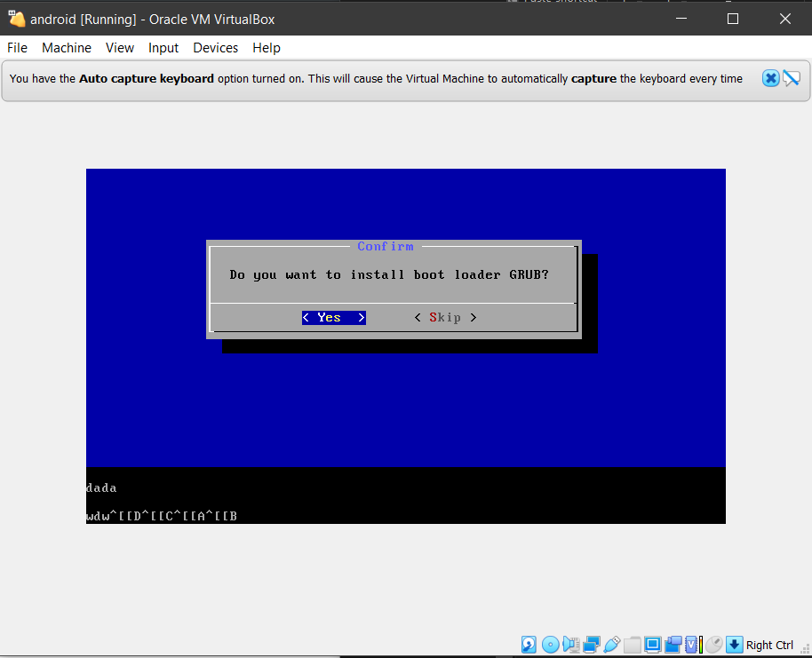Open the network adapter status icon
Image resolution: width=812 pixels, height=658 pixels.
[x=591, y=645]
